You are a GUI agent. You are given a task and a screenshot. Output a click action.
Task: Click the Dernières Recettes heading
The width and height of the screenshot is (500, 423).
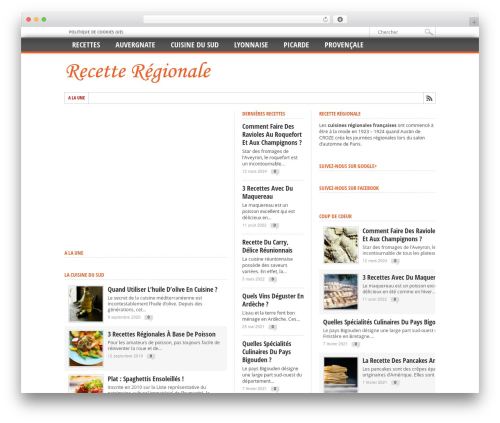tap(263, 114)
